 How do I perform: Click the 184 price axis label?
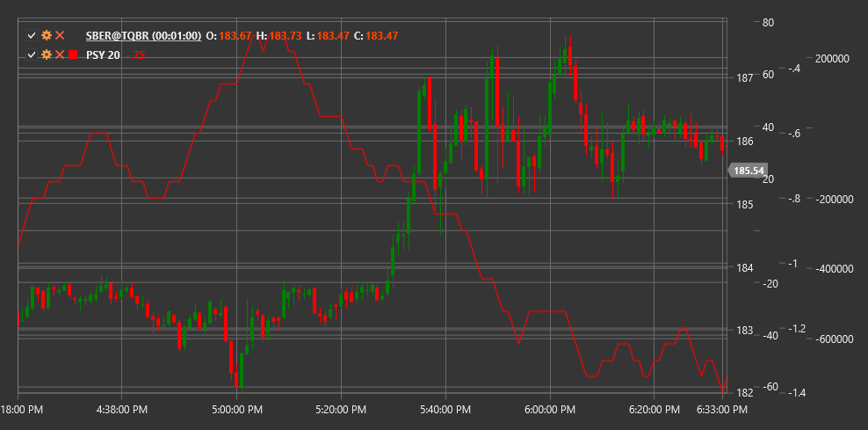[x=746, y=267]
